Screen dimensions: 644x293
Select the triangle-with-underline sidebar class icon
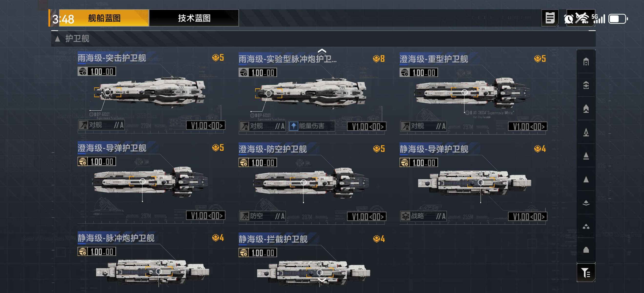586,156
